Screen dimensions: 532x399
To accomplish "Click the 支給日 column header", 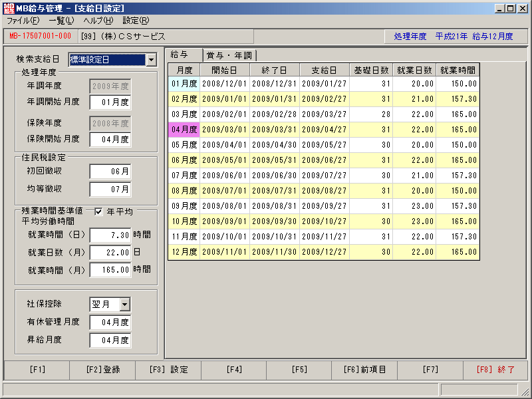I will pos(325,70).
